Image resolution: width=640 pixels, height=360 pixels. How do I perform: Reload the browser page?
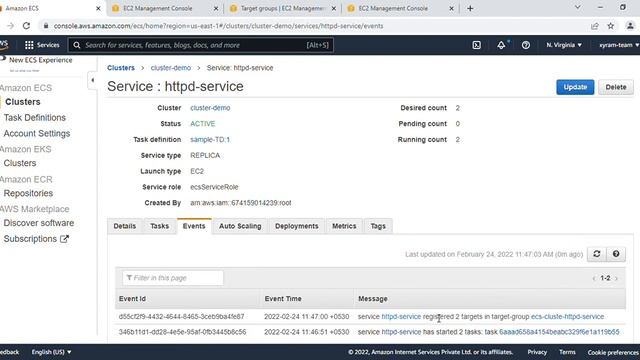27,26
